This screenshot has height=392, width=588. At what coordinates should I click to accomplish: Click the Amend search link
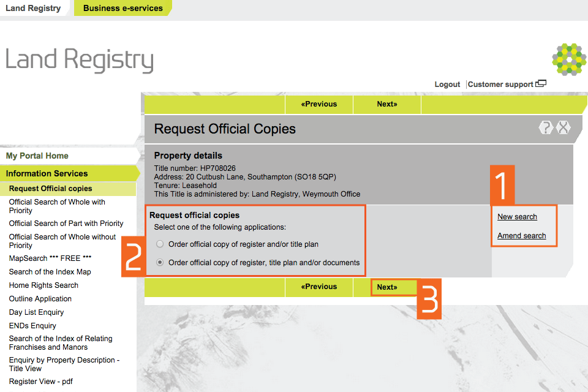pyautogui.click(x=521, y=236)
